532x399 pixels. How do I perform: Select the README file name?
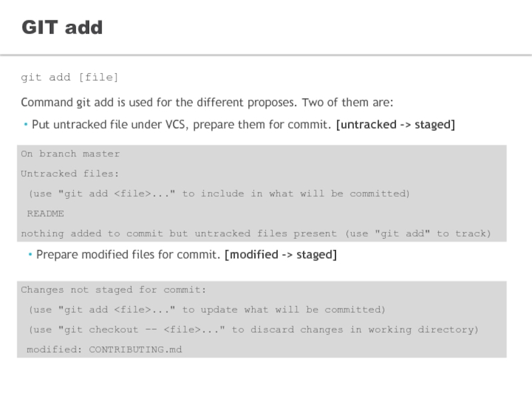pyautogui.click(x=45, y=213)
